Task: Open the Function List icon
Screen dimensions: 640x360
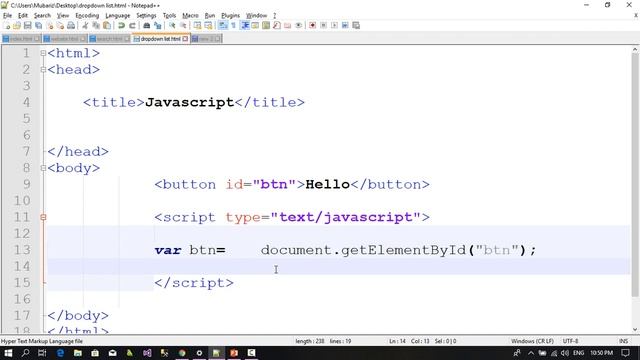Action: point(277,26)
